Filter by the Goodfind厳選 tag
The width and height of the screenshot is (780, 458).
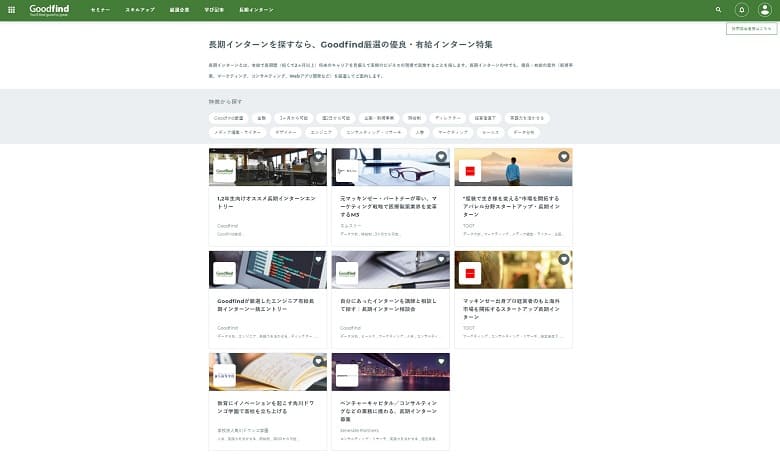(x=228, y=118)
